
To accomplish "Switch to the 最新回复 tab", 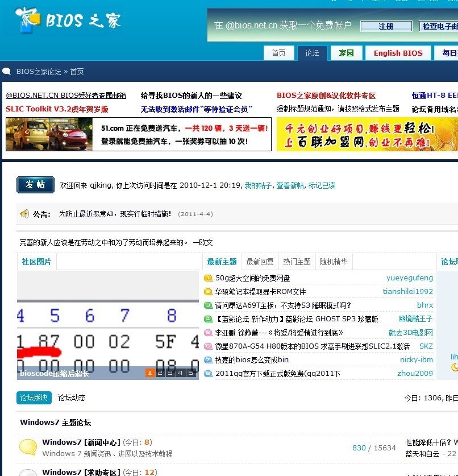I will point(260,262).
